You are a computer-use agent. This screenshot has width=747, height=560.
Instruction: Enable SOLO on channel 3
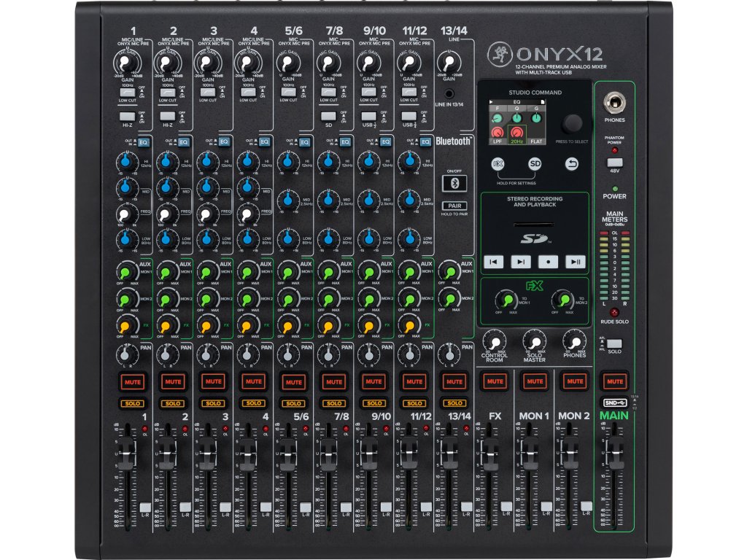click(x=213, y=402)
